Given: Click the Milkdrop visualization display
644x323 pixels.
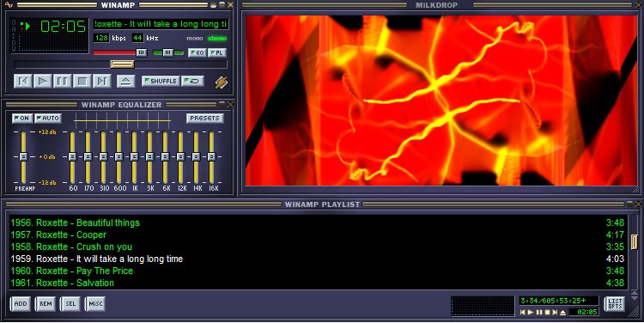Looking at the screenshot, I should (441, 101).
